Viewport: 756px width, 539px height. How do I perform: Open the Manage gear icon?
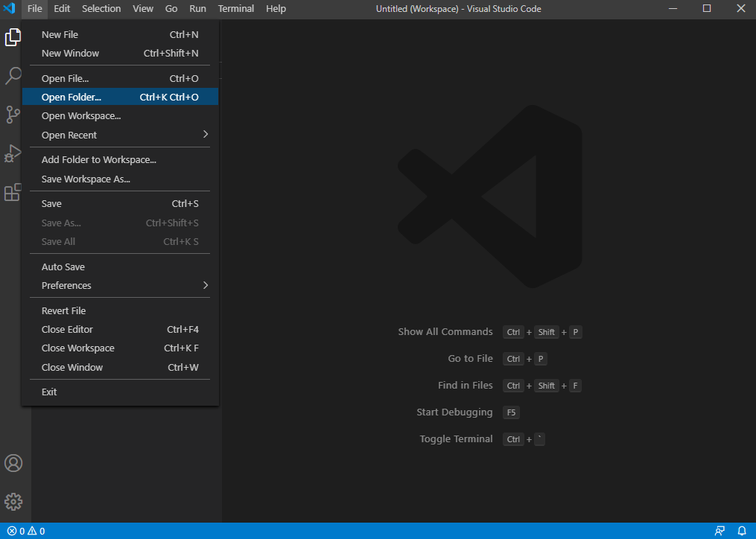pyautogui.click(x=13, y=502)
